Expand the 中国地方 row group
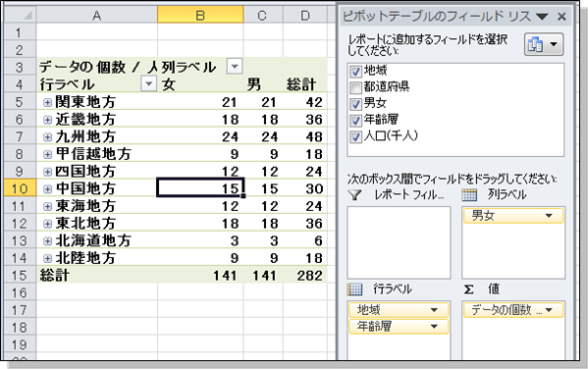Image resolution: width=588 pixels, height=369 pixels. click(x=47, y=188)
